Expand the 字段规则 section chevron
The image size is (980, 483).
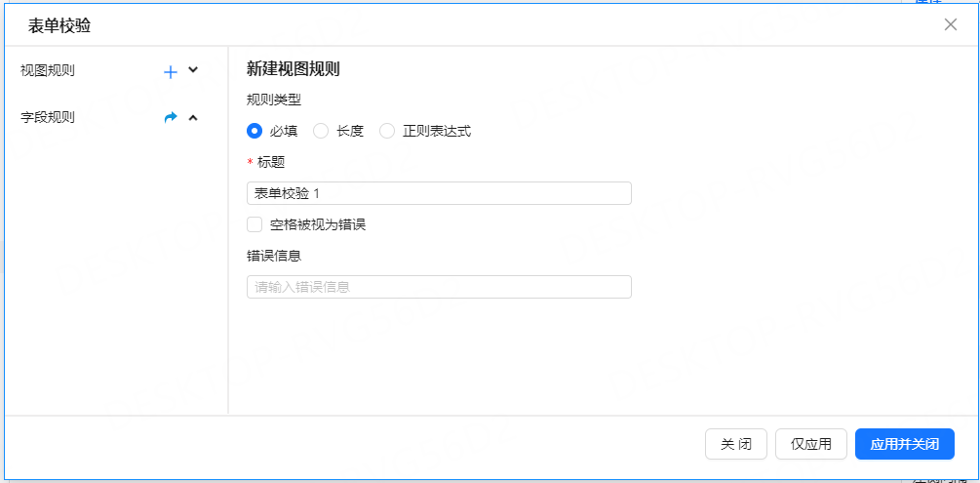point(193,117)
